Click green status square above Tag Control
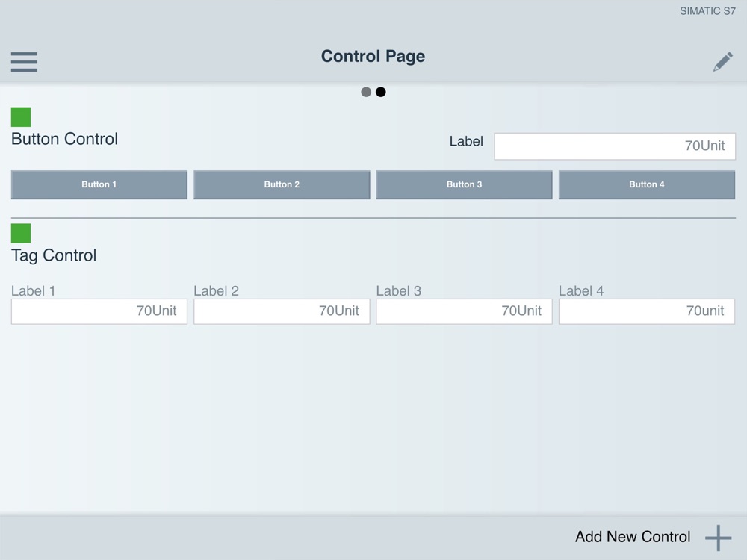 (x=21, y=234)
